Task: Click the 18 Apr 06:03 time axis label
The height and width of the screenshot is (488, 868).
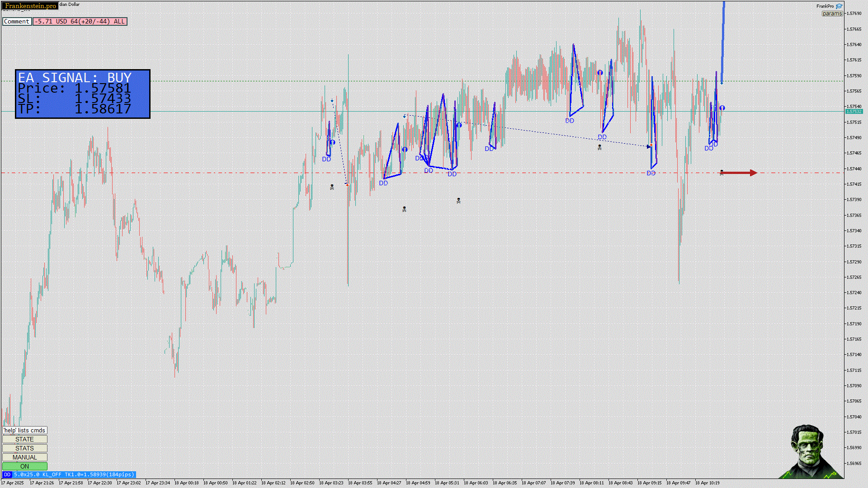Action: (476, 483)
